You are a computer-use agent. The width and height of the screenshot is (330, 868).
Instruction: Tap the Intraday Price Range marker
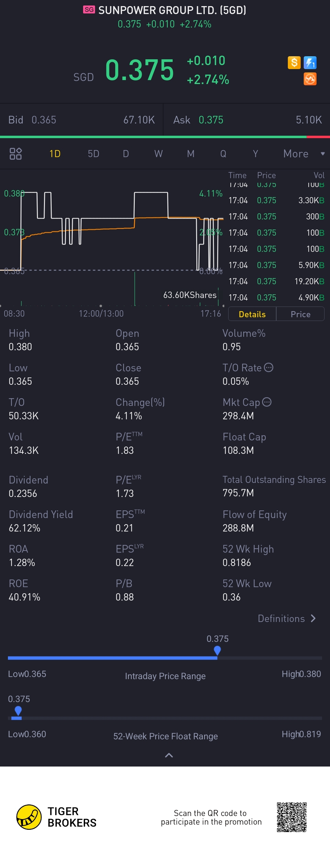217,650
